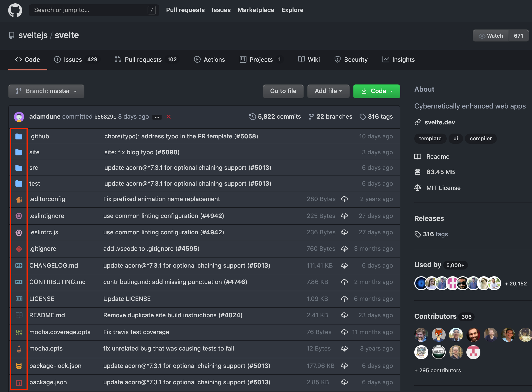Click the GitHub logo icon
This screenshot has width=532, height=392.
point(15,10)
